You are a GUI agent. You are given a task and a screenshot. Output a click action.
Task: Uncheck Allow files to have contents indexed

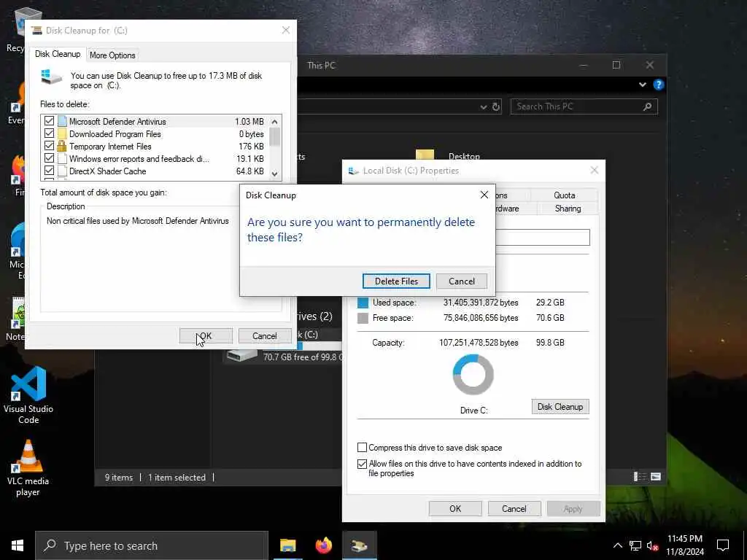362,464
